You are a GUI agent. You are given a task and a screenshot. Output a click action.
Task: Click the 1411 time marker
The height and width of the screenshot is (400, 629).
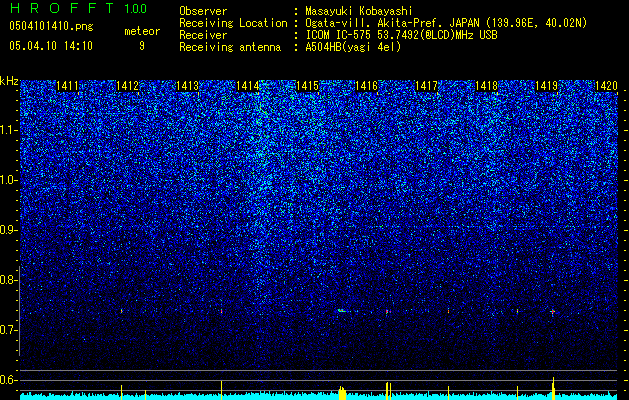point(67,86)
